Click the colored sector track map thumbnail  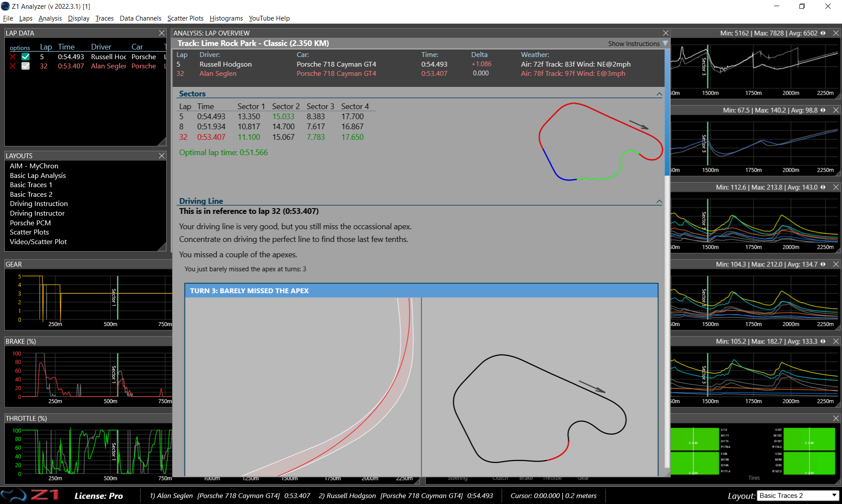(600, 142)
